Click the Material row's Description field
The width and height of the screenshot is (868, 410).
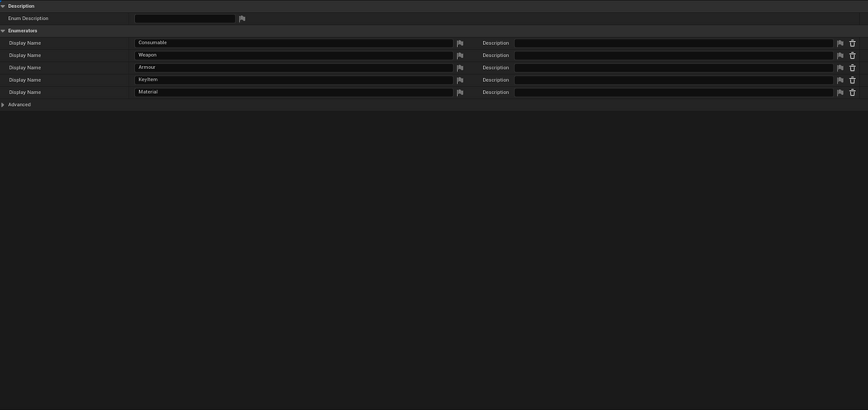tap(674, 92)
